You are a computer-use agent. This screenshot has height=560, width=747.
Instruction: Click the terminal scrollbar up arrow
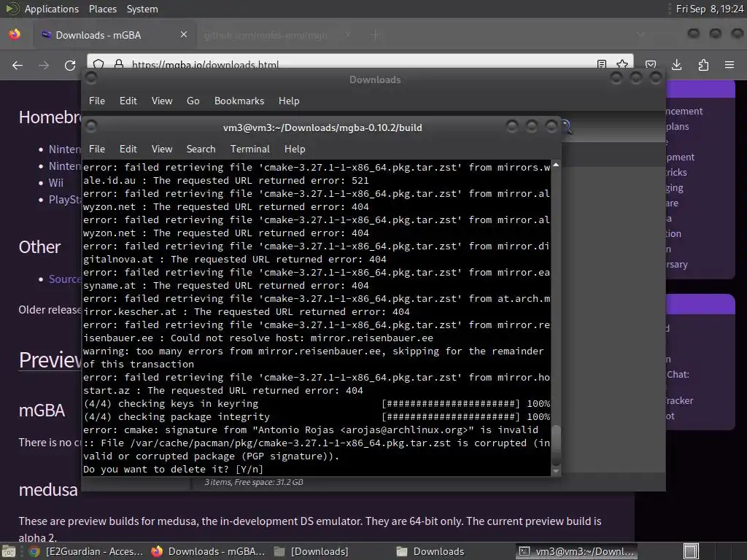coord(555,165)
